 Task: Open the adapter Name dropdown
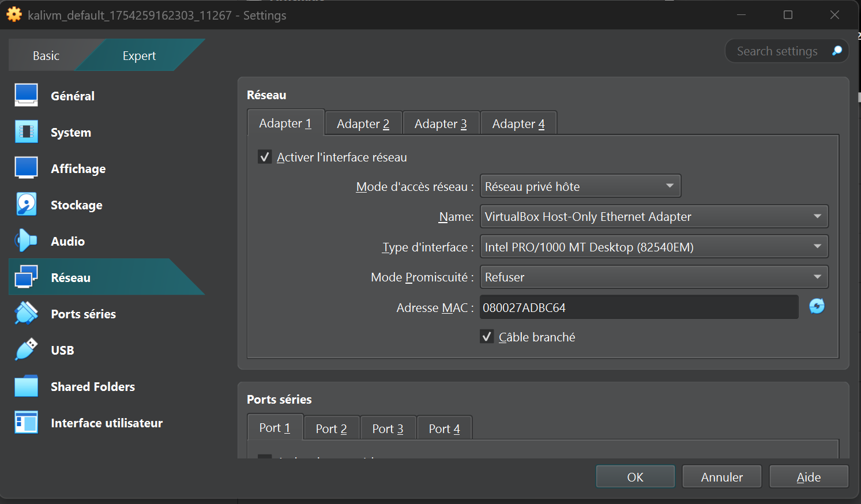(x=653, y=217)
